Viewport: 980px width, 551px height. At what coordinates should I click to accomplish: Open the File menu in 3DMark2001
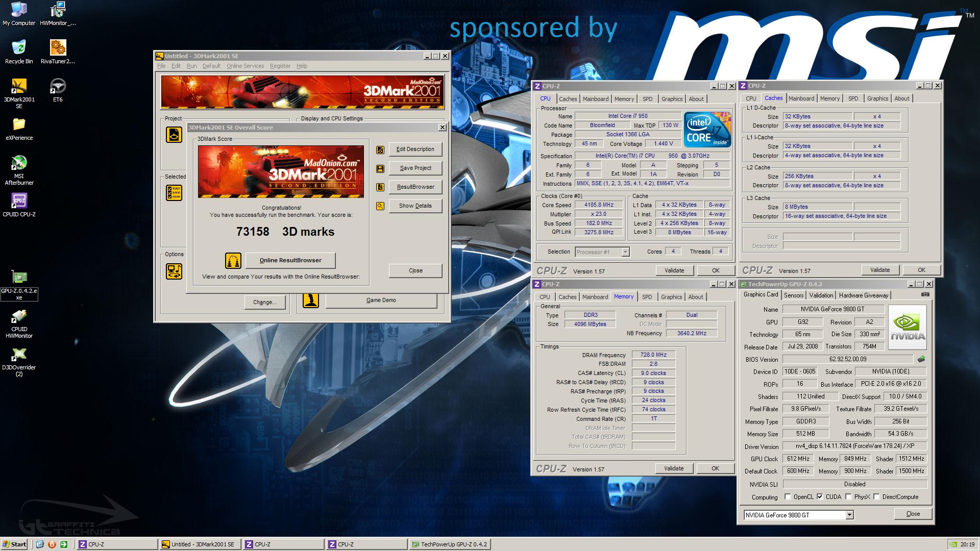161,66
